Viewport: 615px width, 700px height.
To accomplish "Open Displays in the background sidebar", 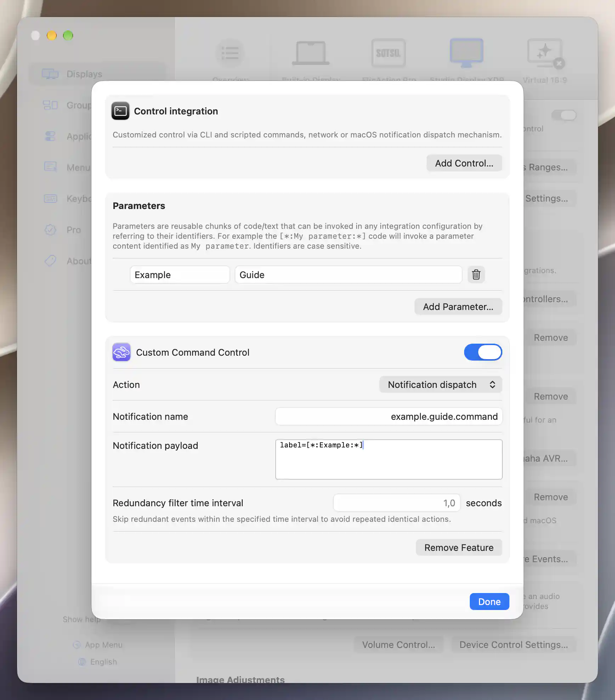I will [x=97, y=74].
